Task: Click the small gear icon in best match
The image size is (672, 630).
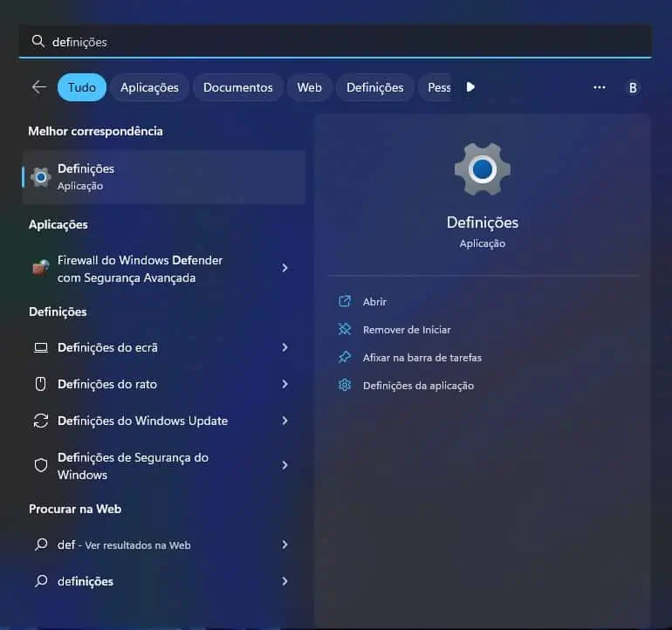Action: pyautogui.click(x=41, y=177)
